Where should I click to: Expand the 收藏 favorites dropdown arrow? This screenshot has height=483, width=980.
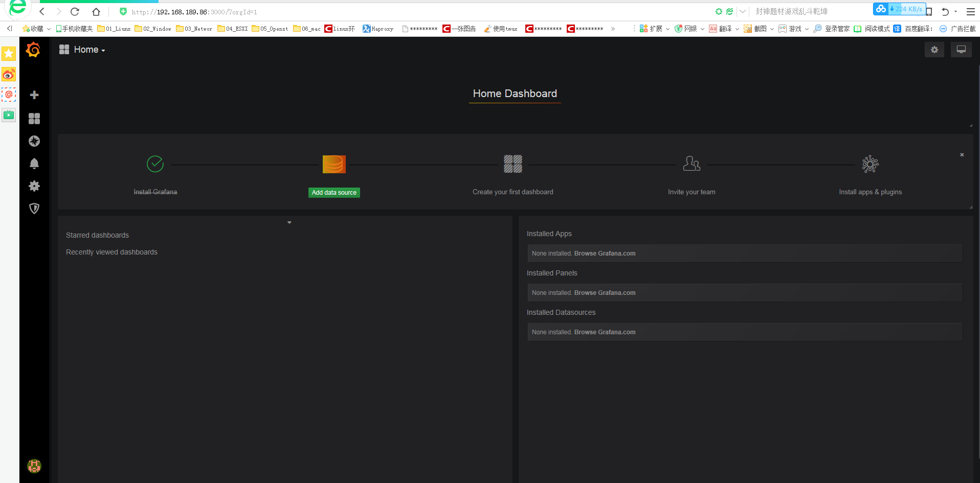coord(49,29)
